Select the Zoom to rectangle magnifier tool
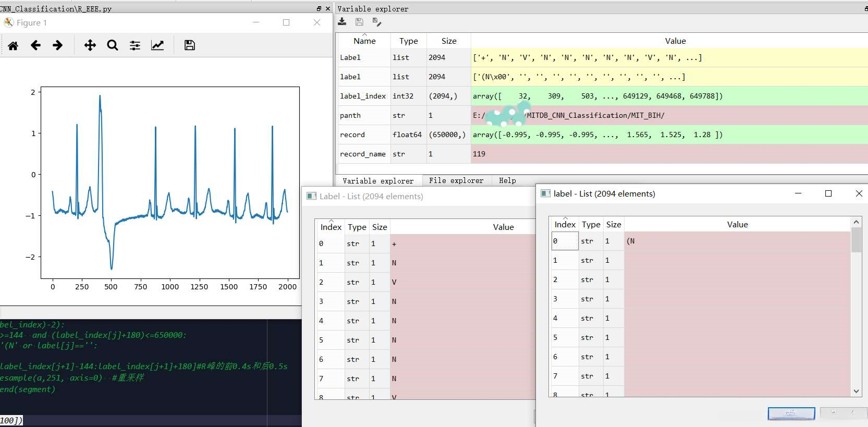The width and height of the screenshot is (868, 427). click(112, 46)
